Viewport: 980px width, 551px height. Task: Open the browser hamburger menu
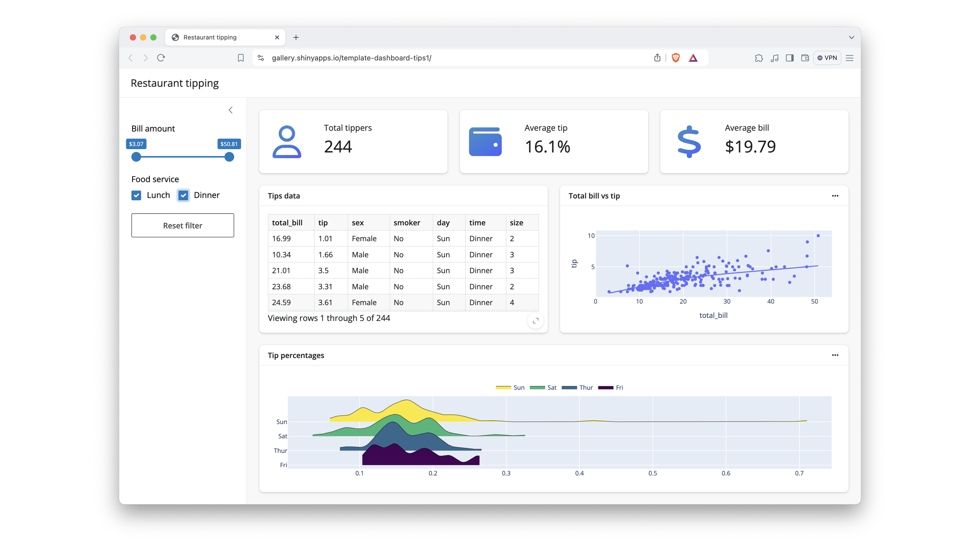[850, 58]
